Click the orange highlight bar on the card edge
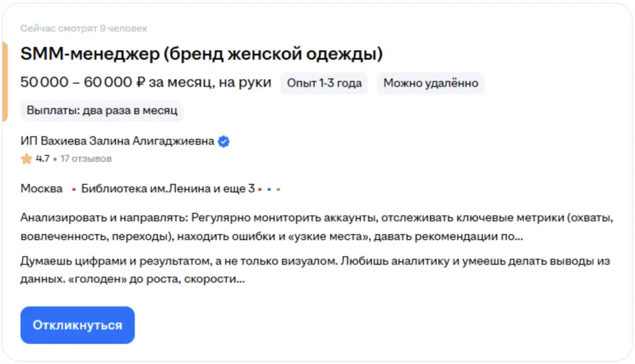The height and width of the screenshot is (364, 635). click(x=4, y=82)
